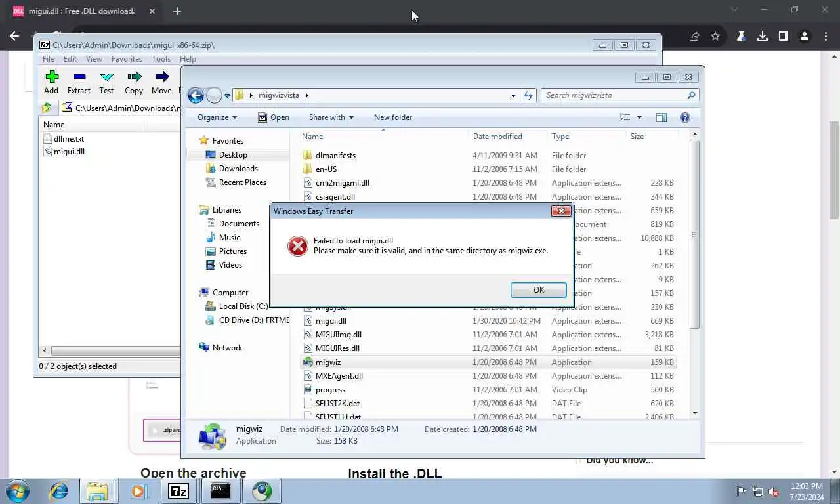Select migui.dll in the 7-Zip file list
Image resolution: width=840 pixels, height=504 pixels.
[68, 152]
